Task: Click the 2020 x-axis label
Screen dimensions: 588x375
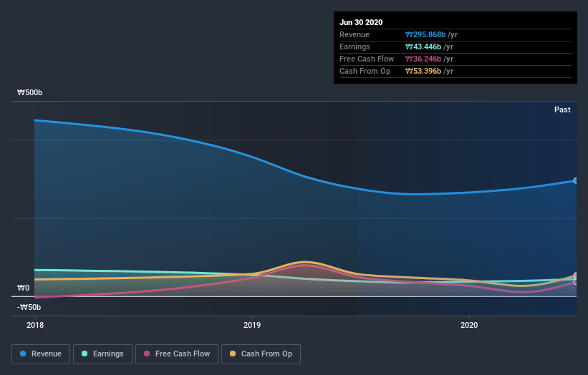Action: [x=469, y=325]
